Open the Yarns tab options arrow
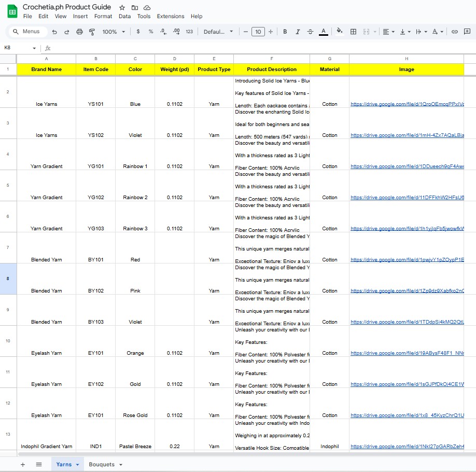 [77, 465]
